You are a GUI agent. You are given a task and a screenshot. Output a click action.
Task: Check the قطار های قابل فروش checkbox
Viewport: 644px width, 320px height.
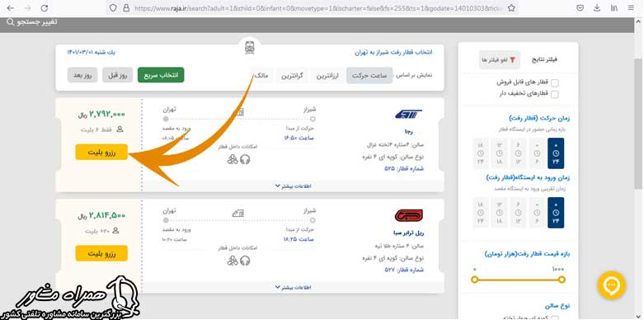554,83
